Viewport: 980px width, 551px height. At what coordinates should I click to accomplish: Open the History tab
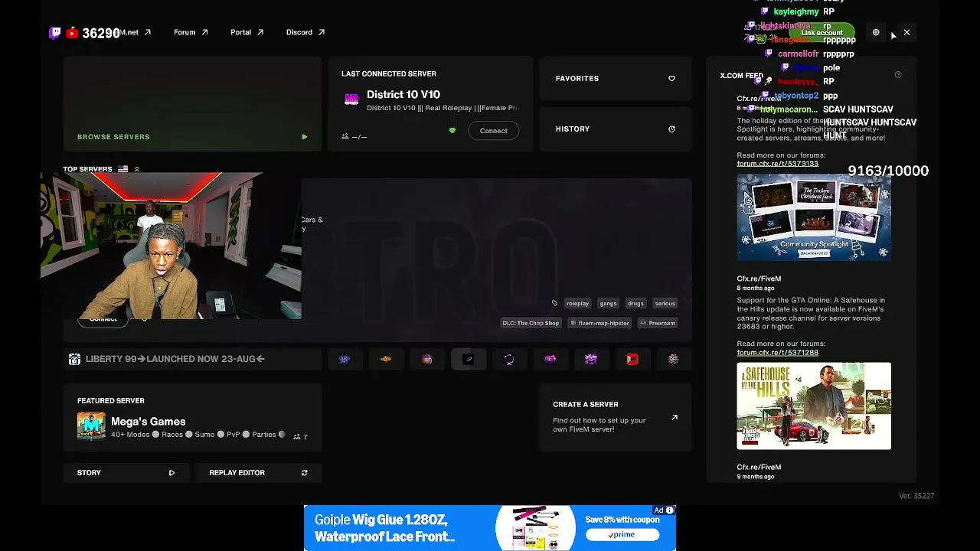(616, 129)
